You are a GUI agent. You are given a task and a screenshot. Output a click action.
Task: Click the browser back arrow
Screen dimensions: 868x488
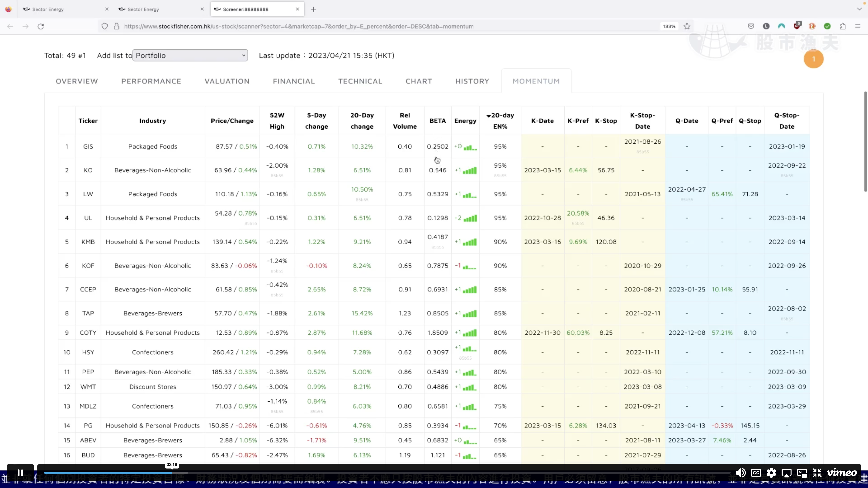10,26
